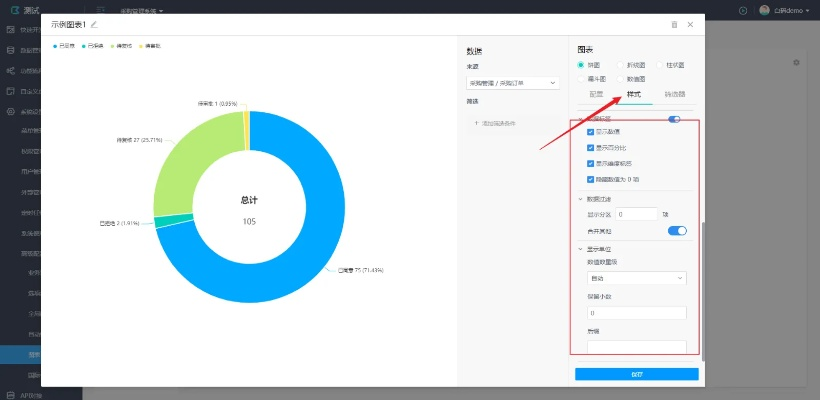Turn off the 合并其他 toggle switch

click(x=677, y=231)
